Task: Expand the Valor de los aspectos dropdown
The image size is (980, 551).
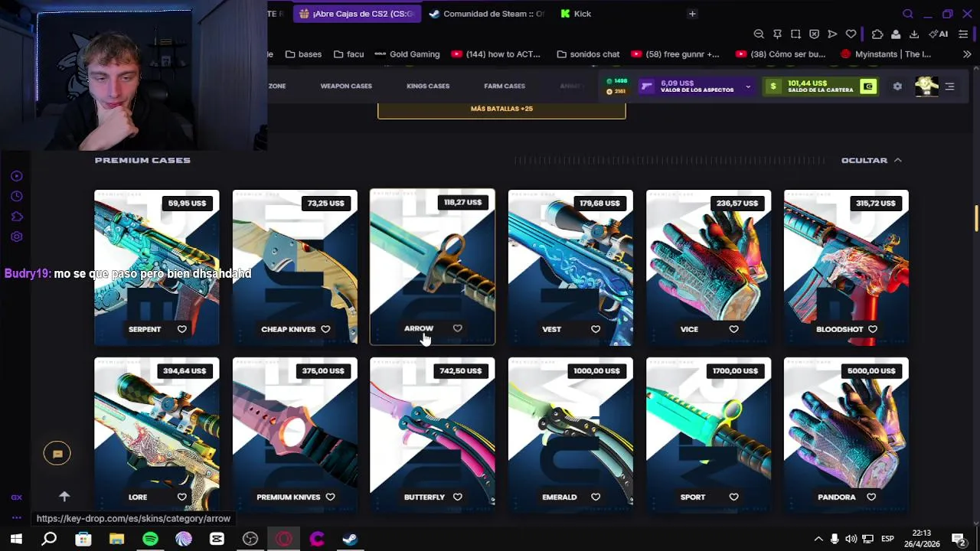Action: point(748,86)
